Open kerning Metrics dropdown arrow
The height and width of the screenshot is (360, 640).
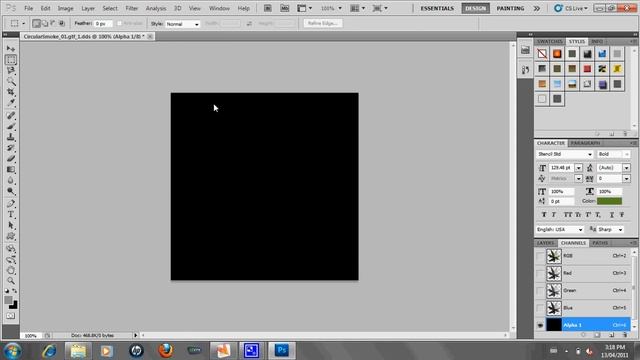[579, 178]
